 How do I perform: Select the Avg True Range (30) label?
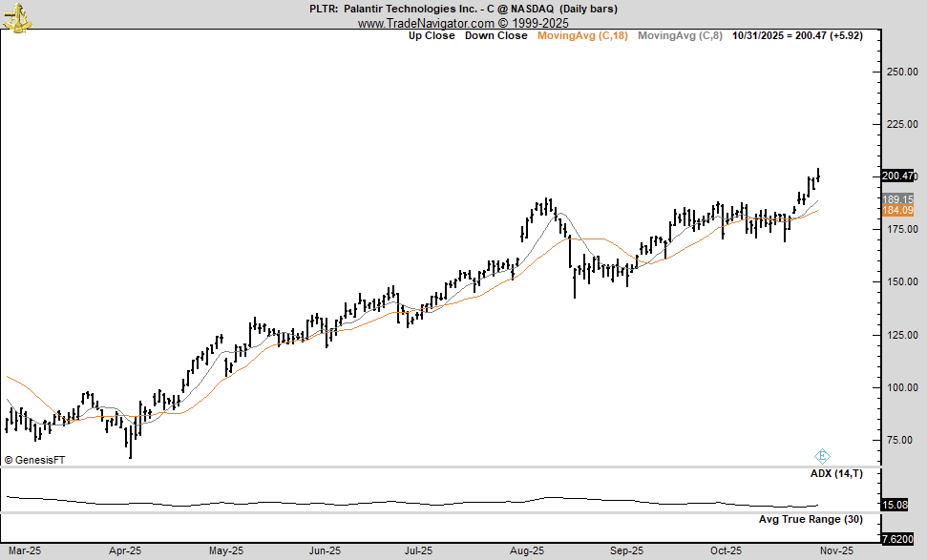click(811, 519)
